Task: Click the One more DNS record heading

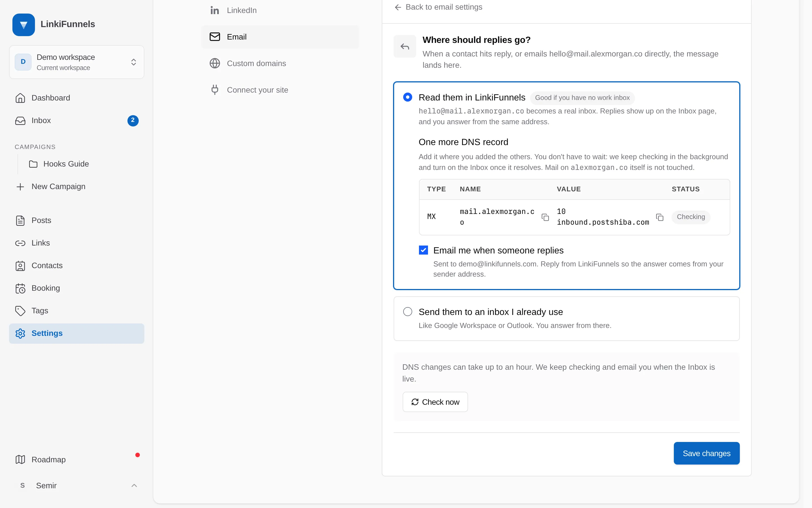Action: coord(463,142)
